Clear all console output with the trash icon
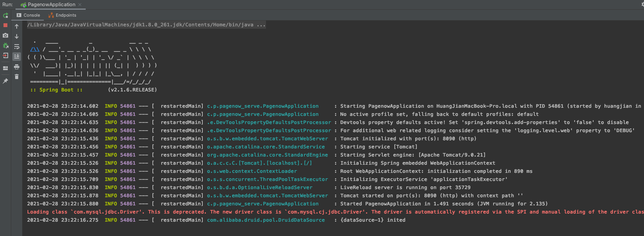The height and width of the screenshot is (236, 644). 17,77
